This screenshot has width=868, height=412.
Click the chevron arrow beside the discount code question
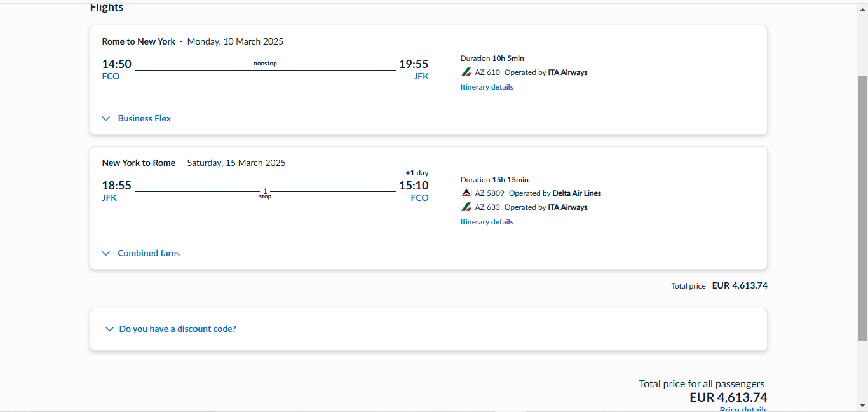[x=109, y=329]
